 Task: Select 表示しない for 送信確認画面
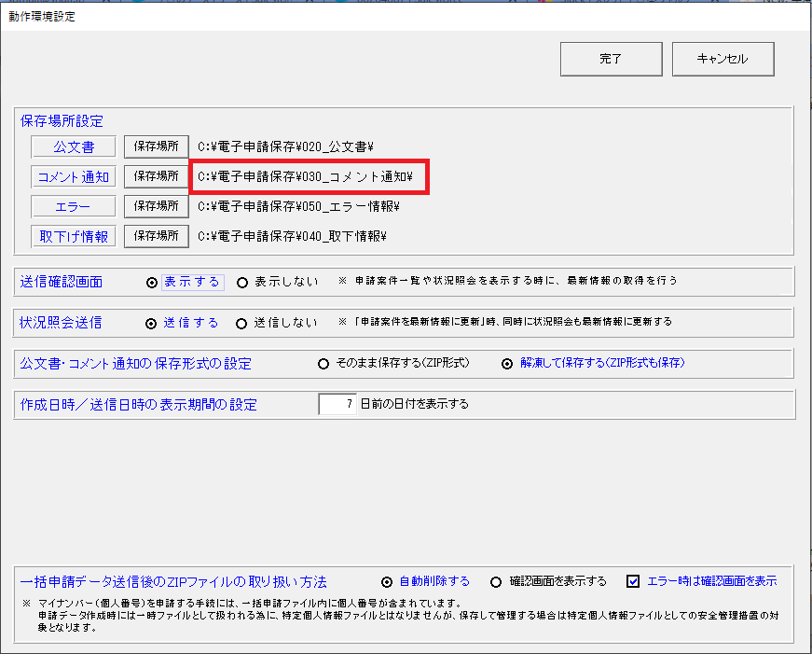pyautogui.click(x=242, y=282)
